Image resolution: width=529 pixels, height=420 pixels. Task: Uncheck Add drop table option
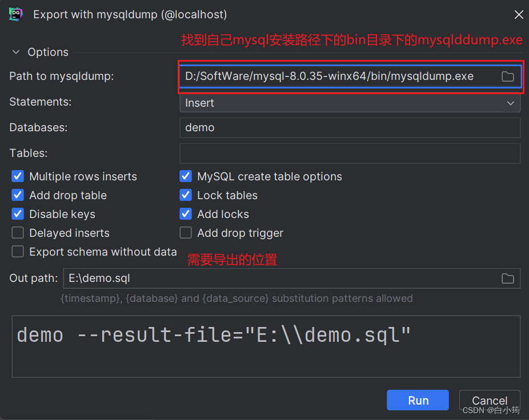18,195
